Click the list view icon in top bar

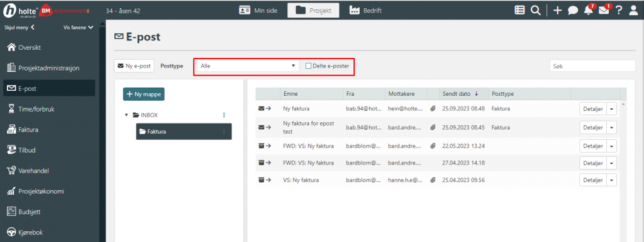click(x=519, y=11)
